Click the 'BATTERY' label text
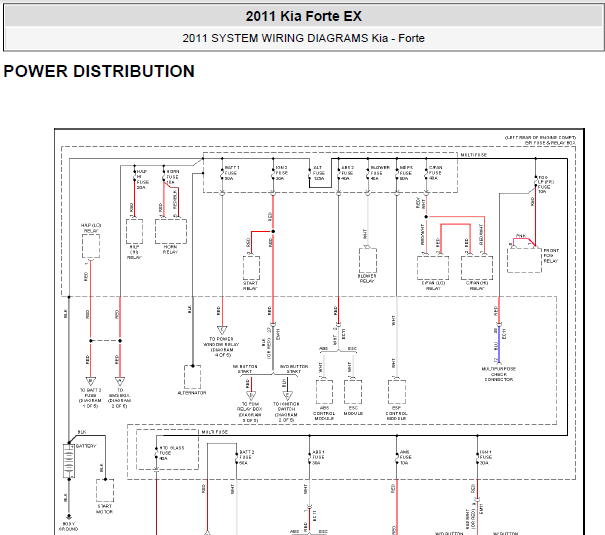The image size is (605, 535). (86, 446)
